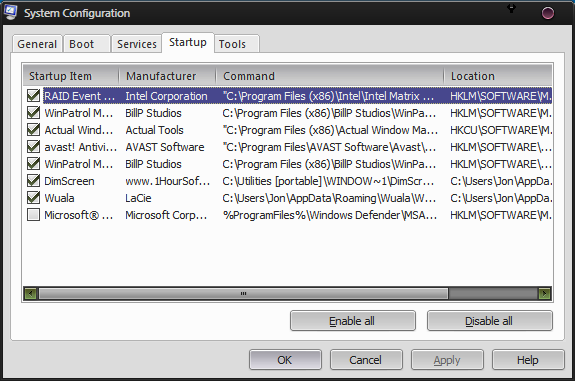
Task: Uncheck the Wuala checkbox
Action: [x=33, y=198]
